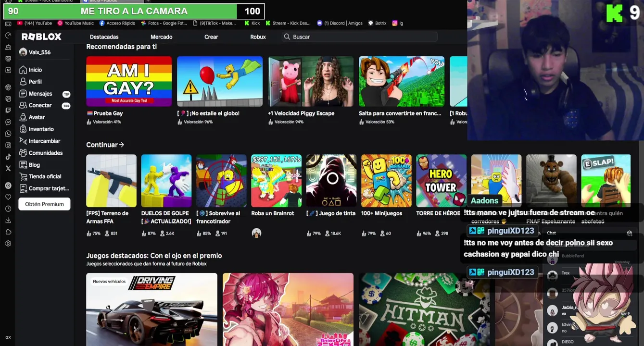Viewport: 644px width, 346px height.
Task: Open the YouTube Music bookmark
Action: 76,23
